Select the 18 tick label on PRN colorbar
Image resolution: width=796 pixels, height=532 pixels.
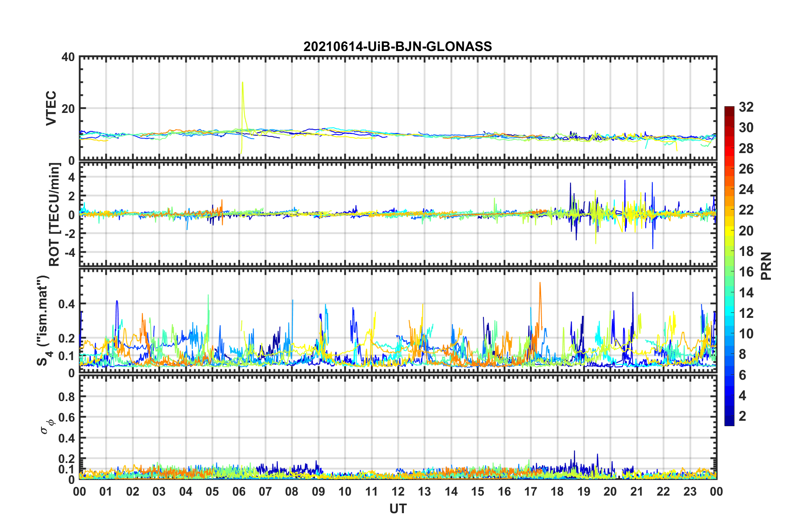746,251
